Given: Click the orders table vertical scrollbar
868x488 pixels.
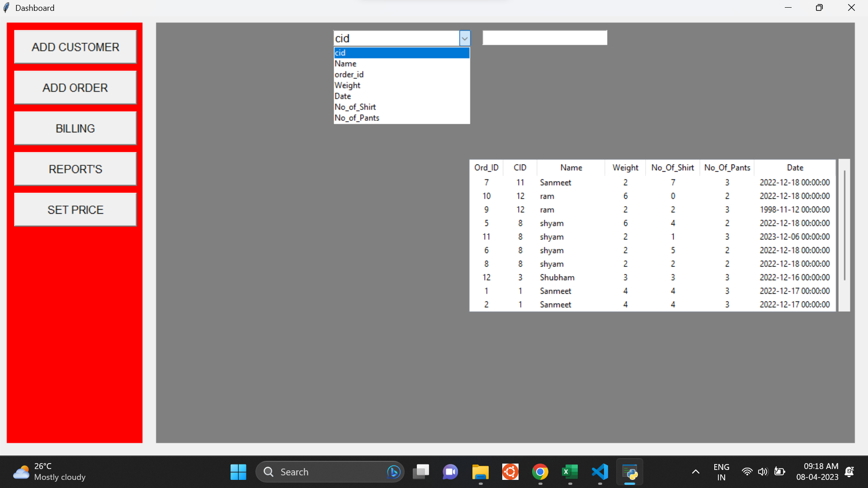Looking at the screenshot, I should click(844, 226).
